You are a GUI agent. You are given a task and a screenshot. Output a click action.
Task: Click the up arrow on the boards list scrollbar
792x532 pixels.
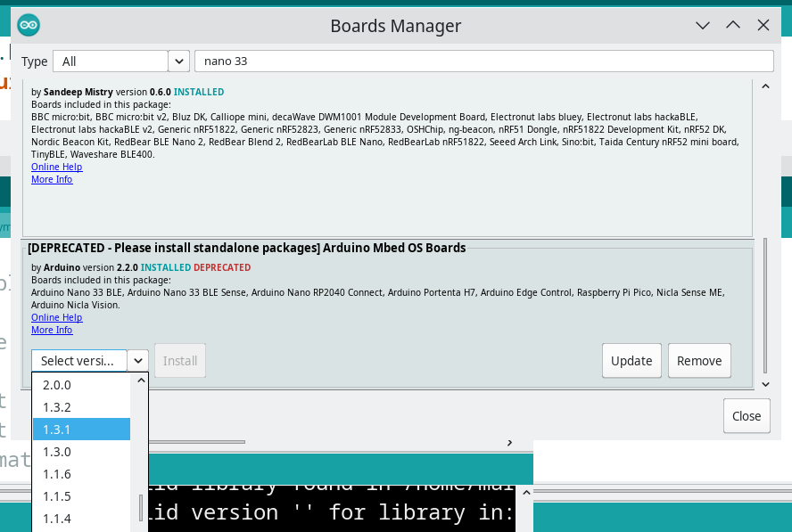point(764,86)
